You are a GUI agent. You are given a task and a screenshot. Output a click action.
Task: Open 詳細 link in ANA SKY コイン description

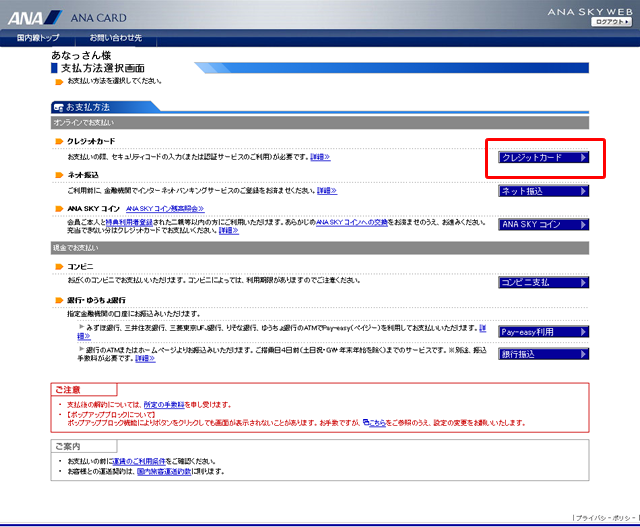pos(229,231)
